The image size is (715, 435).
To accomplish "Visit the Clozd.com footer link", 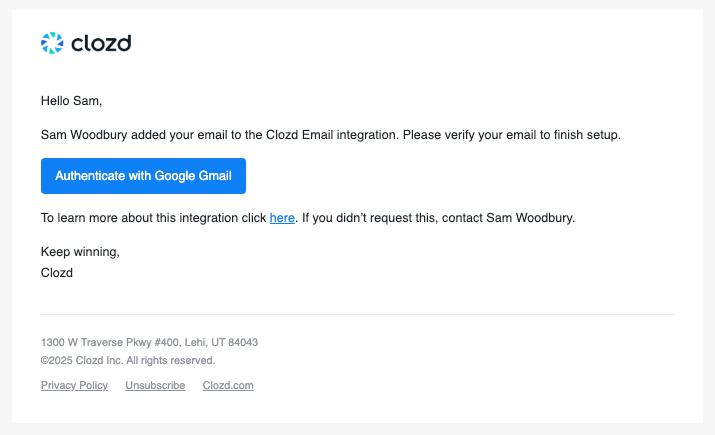I will click(x=228, y=386).
